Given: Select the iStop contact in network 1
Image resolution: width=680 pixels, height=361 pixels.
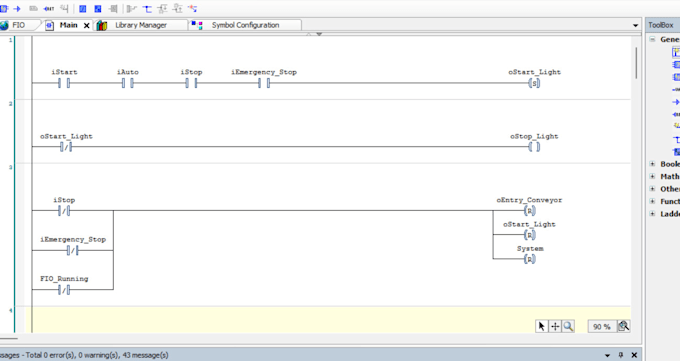Looking at the screenshot, I should (x=191, y=83).
